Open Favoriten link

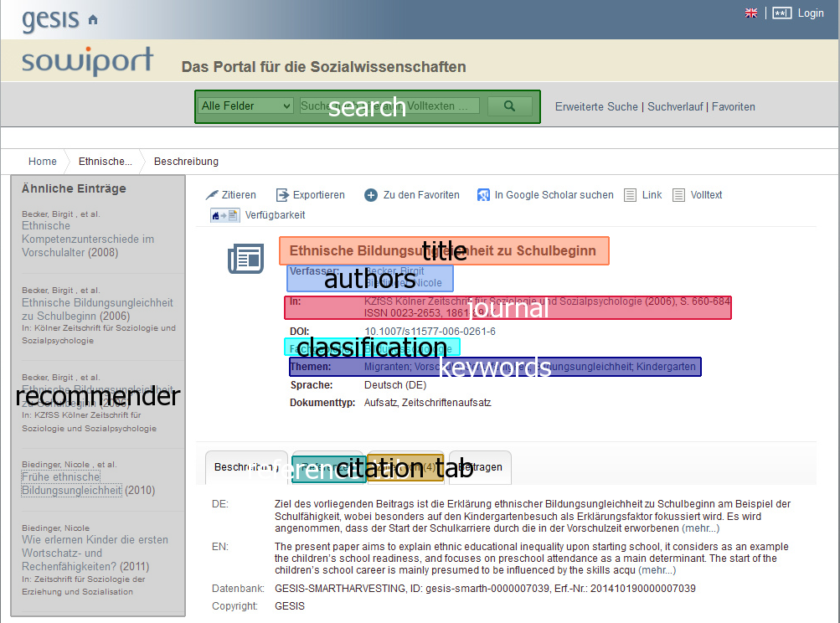[734, 106]
